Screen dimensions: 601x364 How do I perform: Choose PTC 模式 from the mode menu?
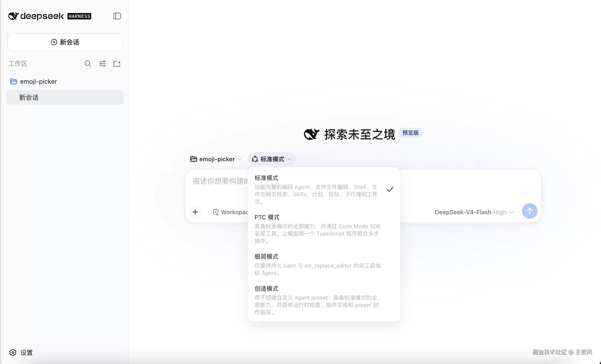point(324,229)
